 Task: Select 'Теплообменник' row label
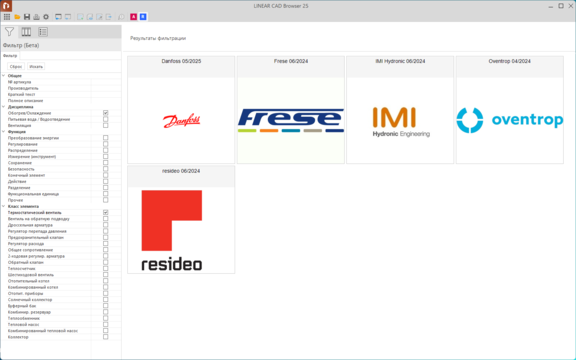pyautogui.click(x=24, y=318)
